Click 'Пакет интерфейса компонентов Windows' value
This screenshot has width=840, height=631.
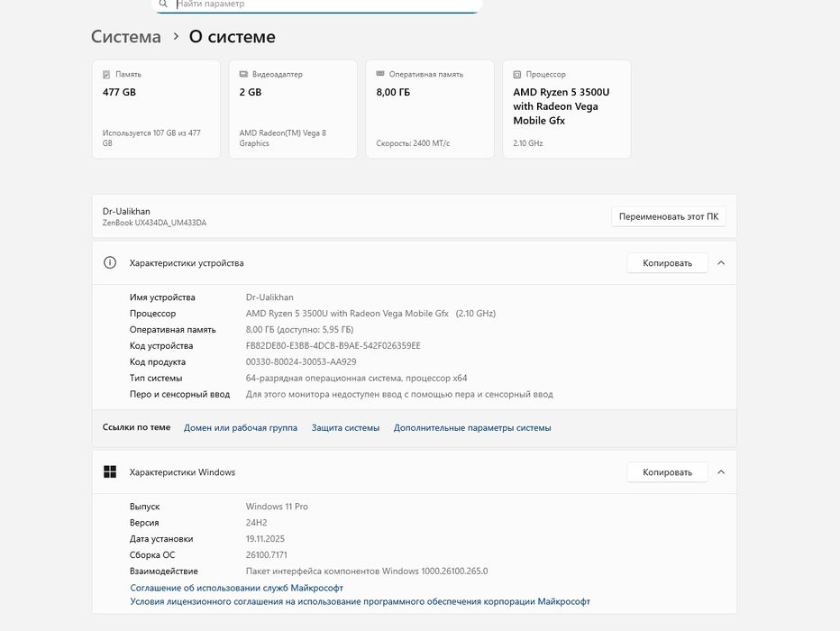coord(367,571)
